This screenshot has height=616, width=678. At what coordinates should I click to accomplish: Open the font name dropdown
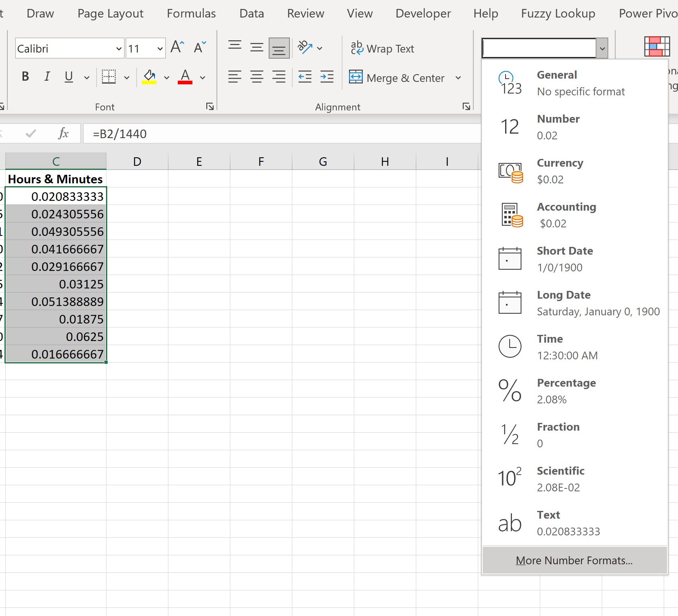coord(118,48)
